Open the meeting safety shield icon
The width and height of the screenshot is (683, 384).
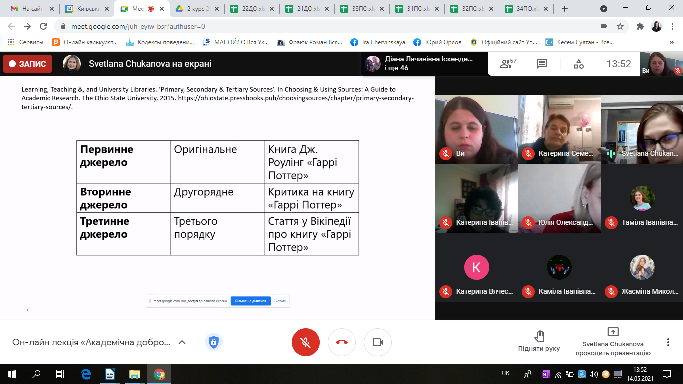tap(213, 342)
